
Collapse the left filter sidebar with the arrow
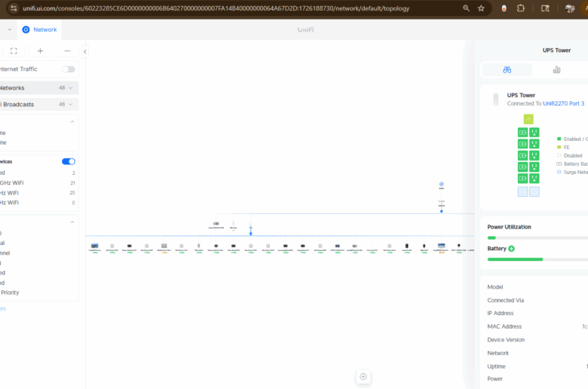[84, 51]
